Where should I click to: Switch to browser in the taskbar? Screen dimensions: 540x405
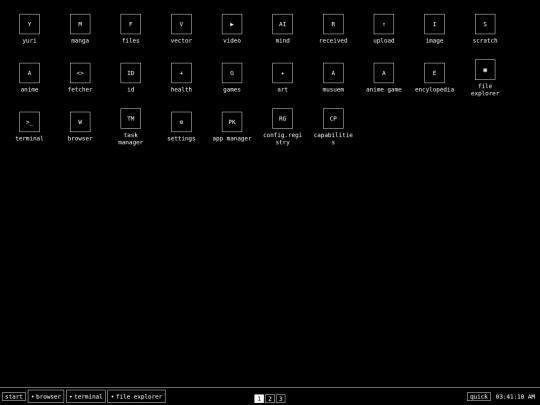(x=46, y=396)
